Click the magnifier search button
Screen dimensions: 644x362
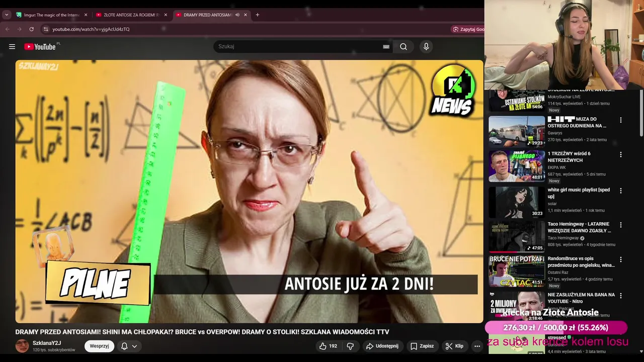(404, 47)
